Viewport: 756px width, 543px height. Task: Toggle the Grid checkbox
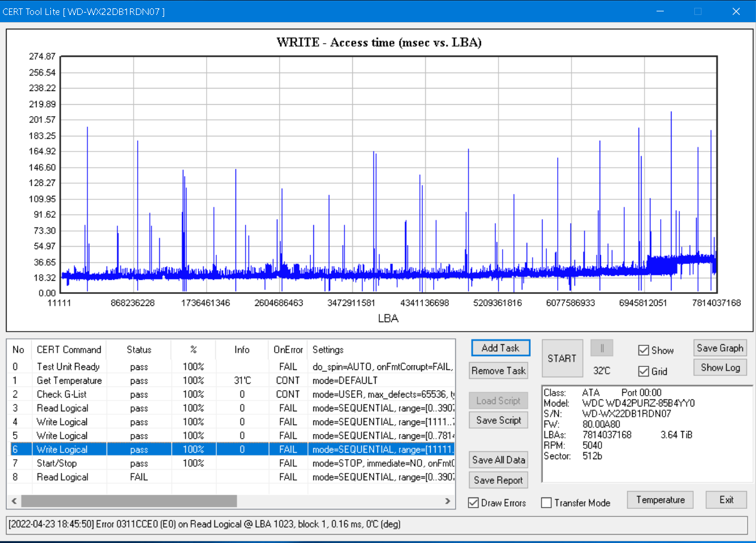tap(644, 371)
